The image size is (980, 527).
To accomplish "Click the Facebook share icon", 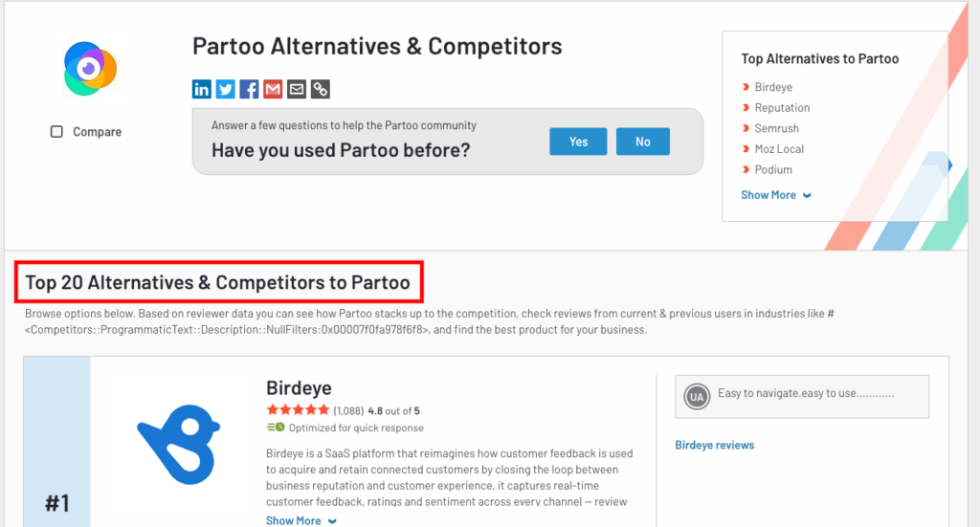I will [x=249, y=89].
